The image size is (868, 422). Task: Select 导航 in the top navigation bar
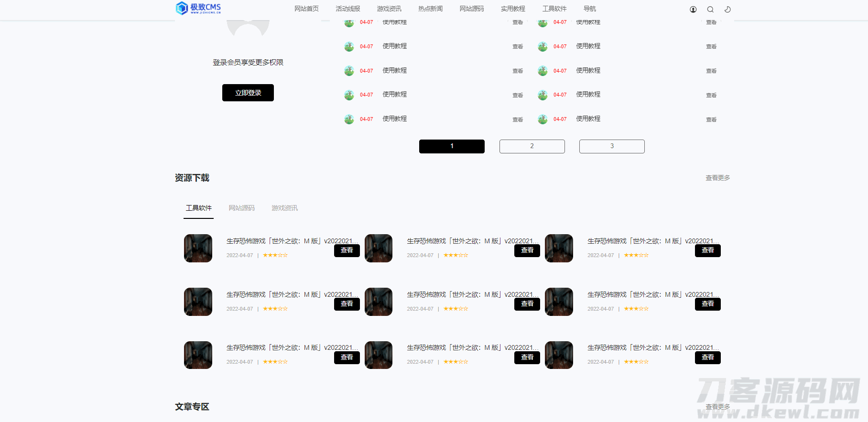589,9
